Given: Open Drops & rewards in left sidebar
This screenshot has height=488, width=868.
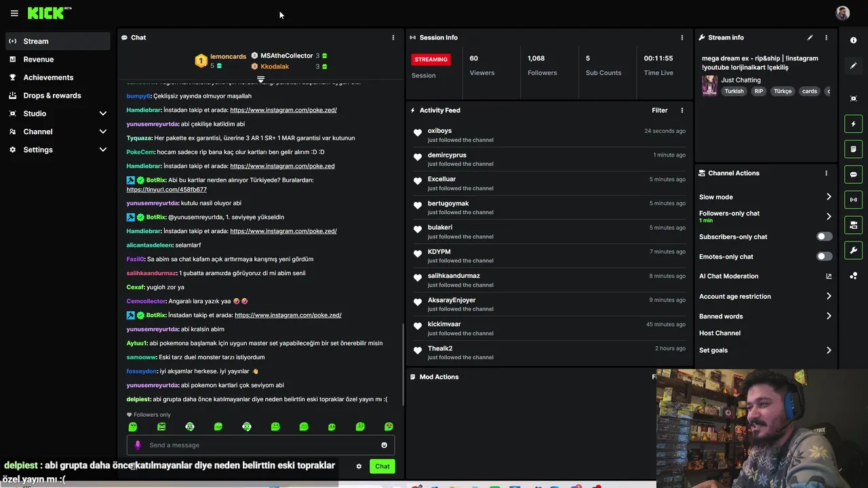Looking at the screenshot, I should [57, 96].
